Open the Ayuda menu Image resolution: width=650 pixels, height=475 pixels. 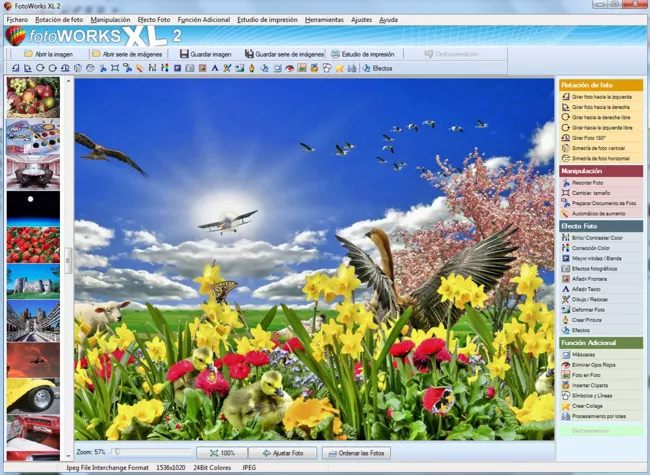click(x=388, y=19)
